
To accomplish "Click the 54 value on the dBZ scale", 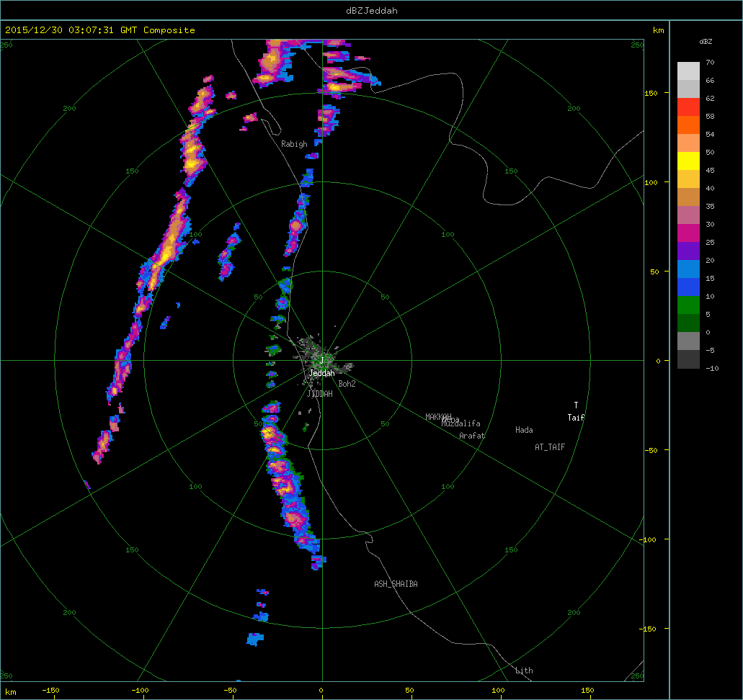I will [710, 134].
